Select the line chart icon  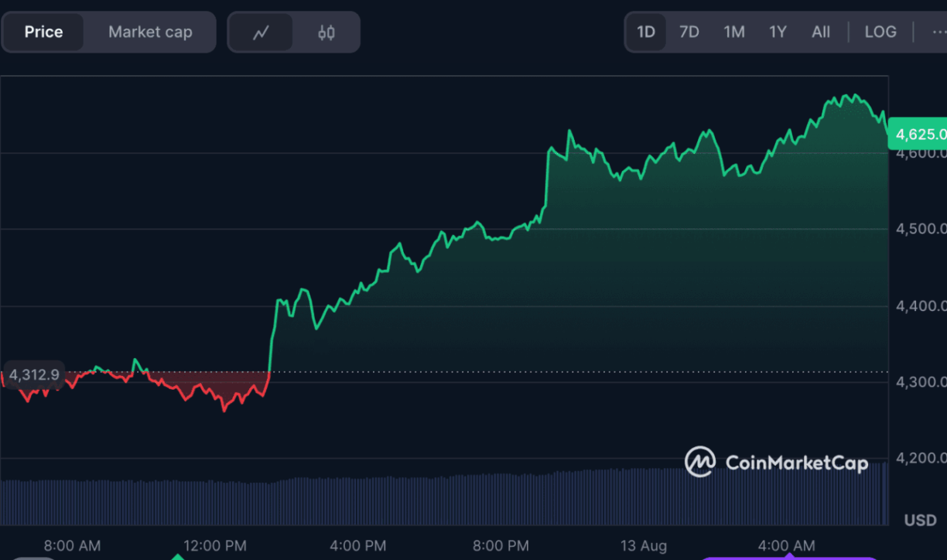coord(262,32)
